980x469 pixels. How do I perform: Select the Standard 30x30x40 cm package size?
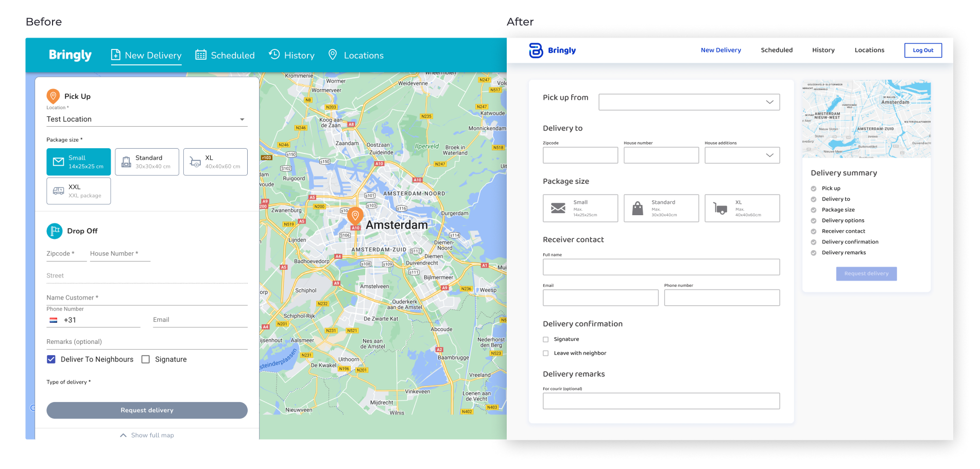(147, 162)
